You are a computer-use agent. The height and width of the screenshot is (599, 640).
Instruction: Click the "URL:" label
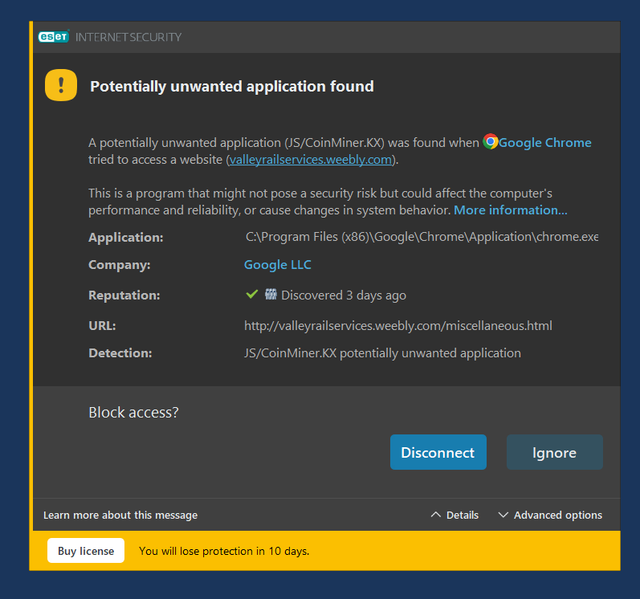102,326
